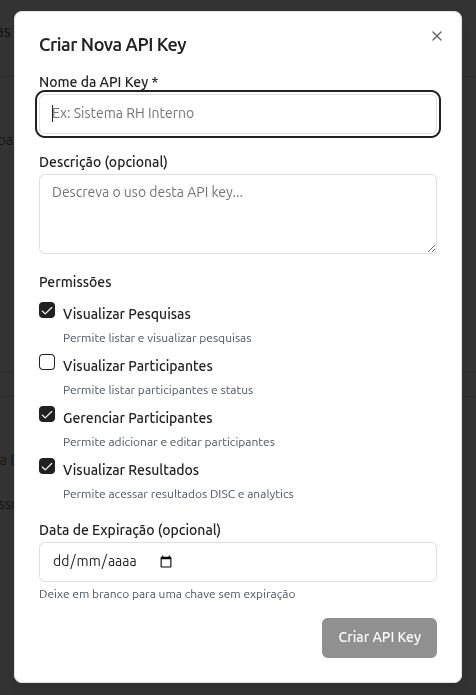Click the Visualizar Participantes label text
This screenshot has width=476, height=695.
coord(138,366)
